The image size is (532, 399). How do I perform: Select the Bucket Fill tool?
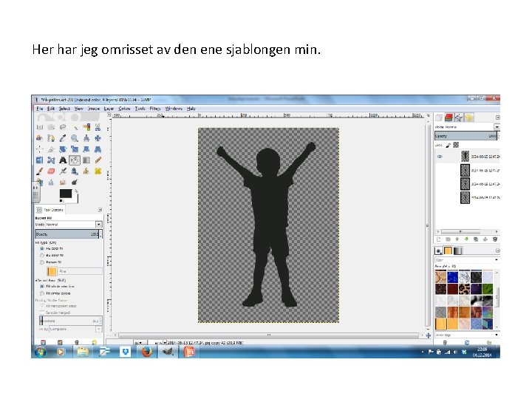point(75,159)
